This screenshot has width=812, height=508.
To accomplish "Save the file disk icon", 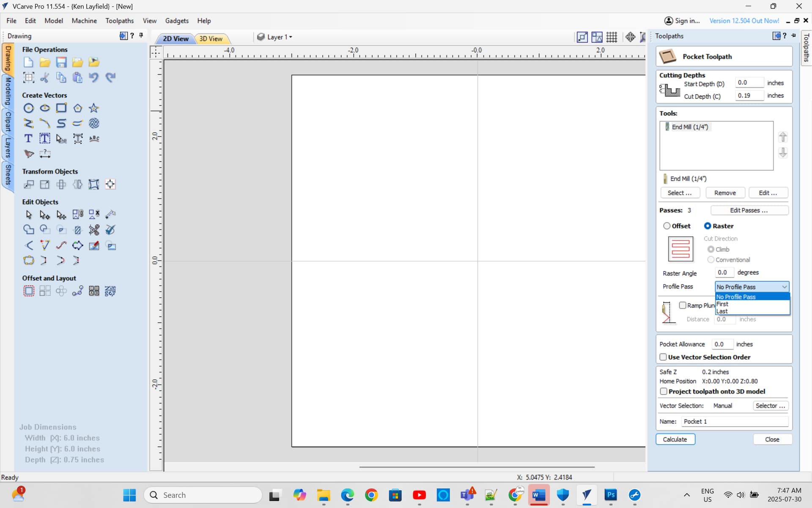I will click(61, 62).
